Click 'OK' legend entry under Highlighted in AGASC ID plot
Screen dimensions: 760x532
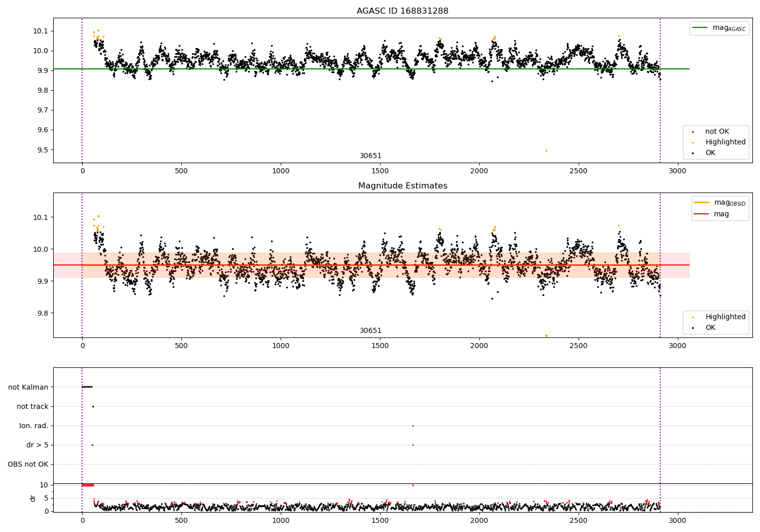703,153
